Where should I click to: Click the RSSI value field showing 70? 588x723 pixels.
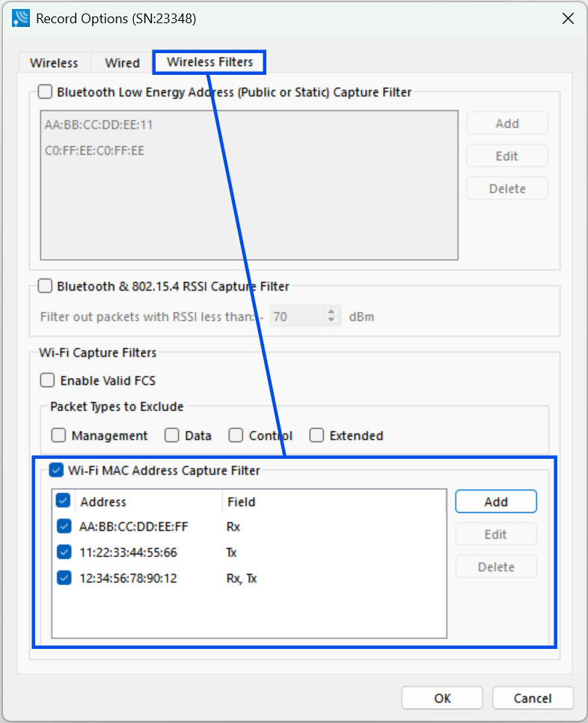(297, 317)
